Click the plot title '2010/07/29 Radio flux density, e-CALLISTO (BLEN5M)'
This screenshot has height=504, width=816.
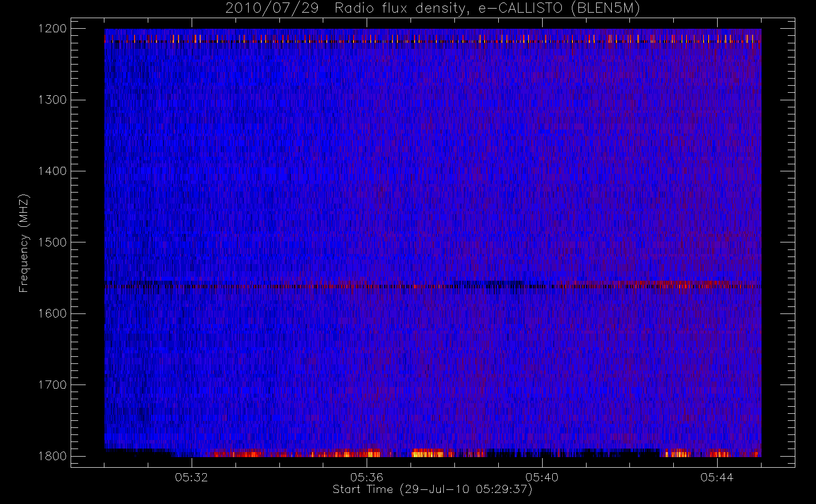coord(433,9)
